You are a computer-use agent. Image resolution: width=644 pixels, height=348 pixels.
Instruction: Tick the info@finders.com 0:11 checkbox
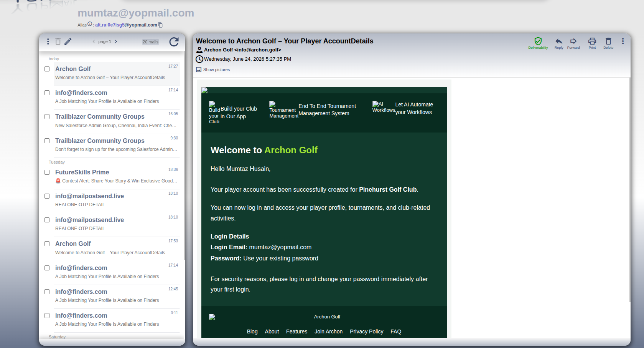pyautogui.click(x=47, y=316)
